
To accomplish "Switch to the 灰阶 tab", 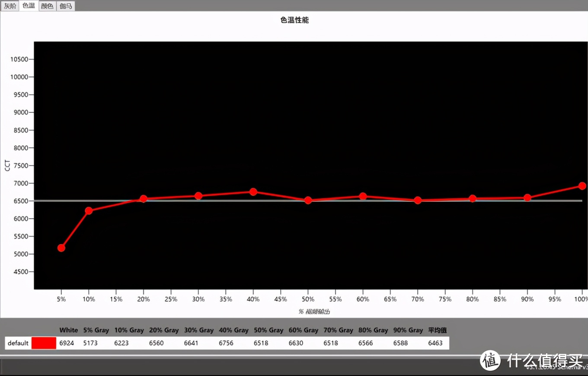I will [x=10, y=6].
